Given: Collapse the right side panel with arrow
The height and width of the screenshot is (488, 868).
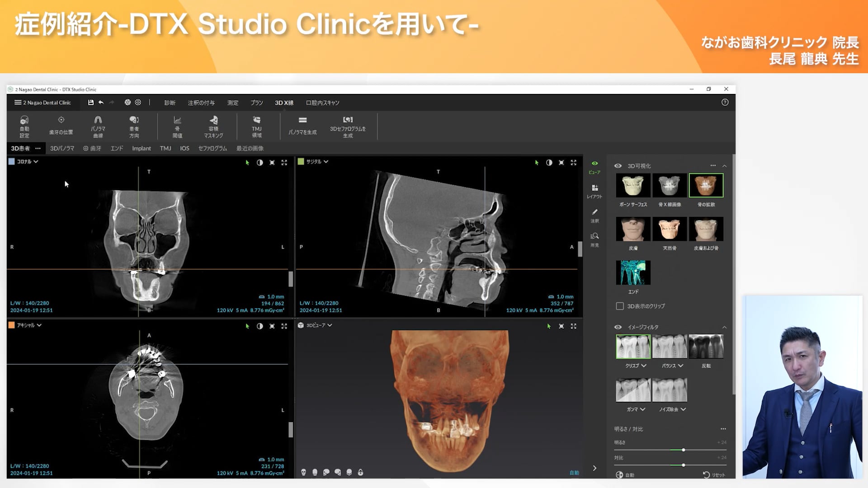Looking at the screenshot, I should [594, 468].
